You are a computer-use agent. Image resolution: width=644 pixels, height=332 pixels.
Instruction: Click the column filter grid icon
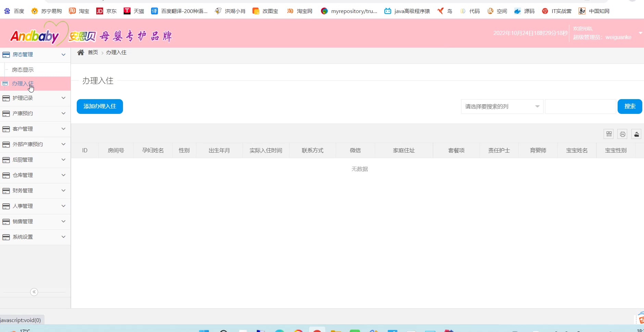tap(609, 134)
